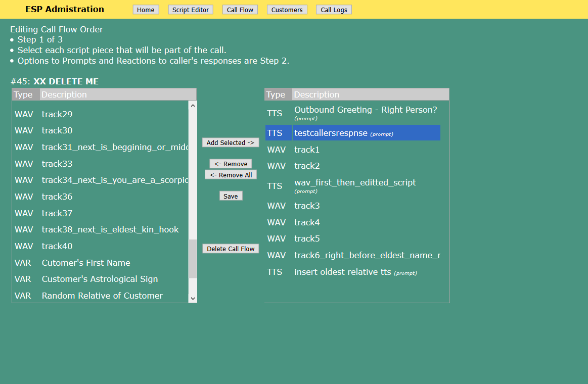The image size is (588, 384).
Task: Click the Add Selected button
Action: coord(231,142)
